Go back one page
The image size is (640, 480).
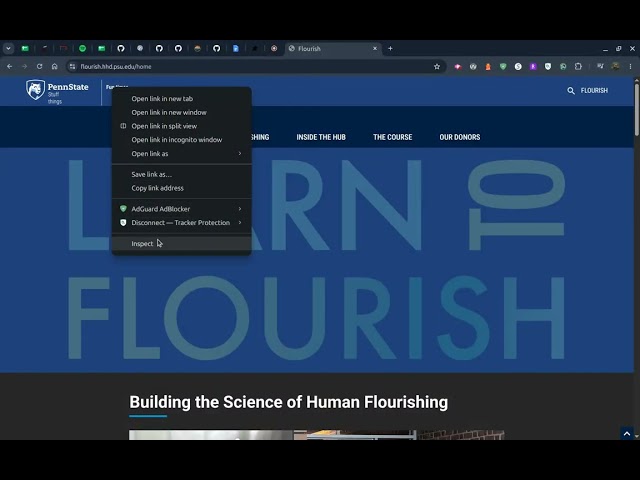[x=9, y=67]
